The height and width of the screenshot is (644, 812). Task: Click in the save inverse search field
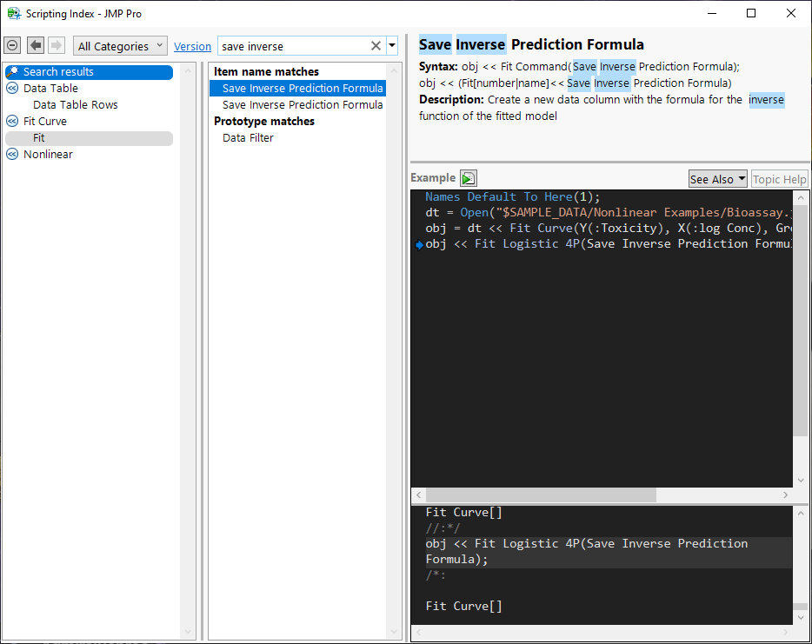291,46
